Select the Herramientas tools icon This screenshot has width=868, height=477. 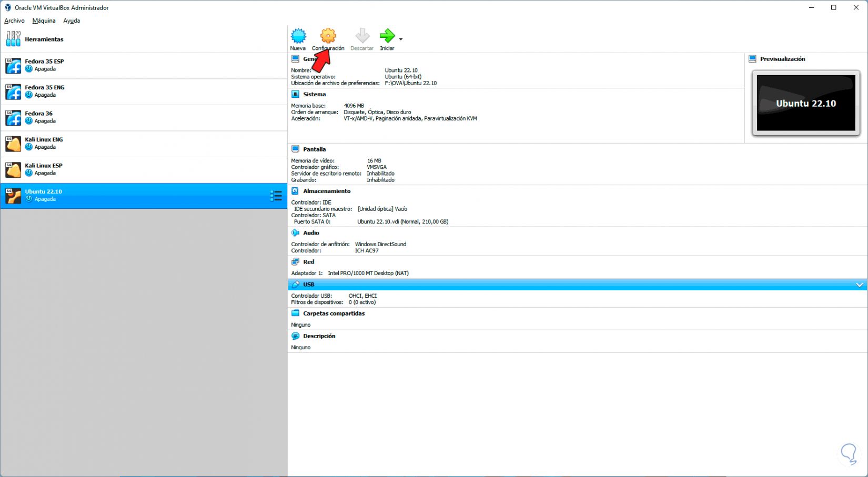point(13,39)
